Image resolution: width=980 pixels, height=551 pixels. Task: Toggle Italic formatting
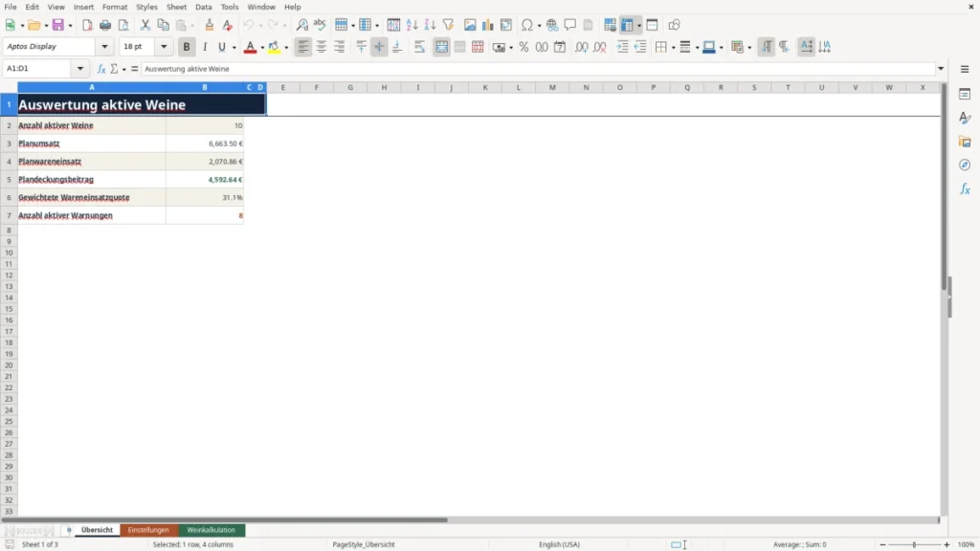click(x=205, y=47)
